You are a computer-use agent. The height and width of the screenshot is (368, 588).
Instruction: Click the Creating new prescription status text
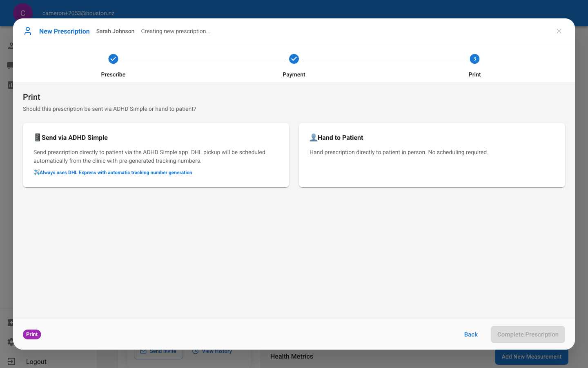(x=176, y=31)
